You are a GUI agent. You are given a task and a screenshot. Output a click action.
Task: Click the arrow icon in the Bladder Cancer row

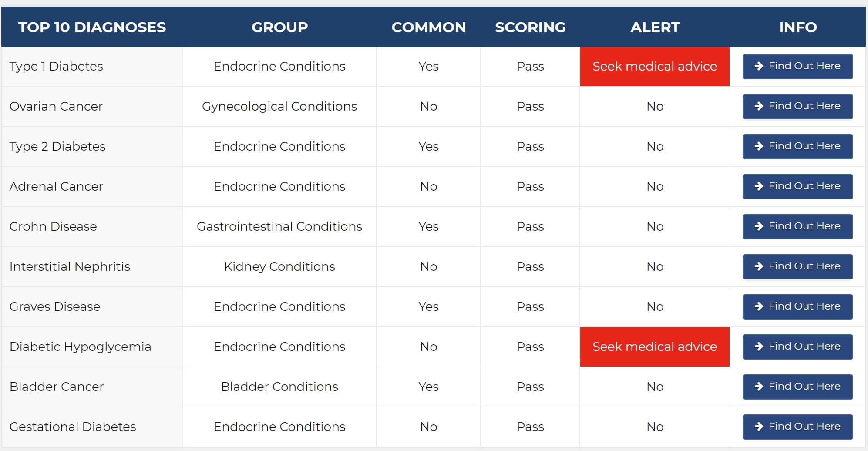759,387
